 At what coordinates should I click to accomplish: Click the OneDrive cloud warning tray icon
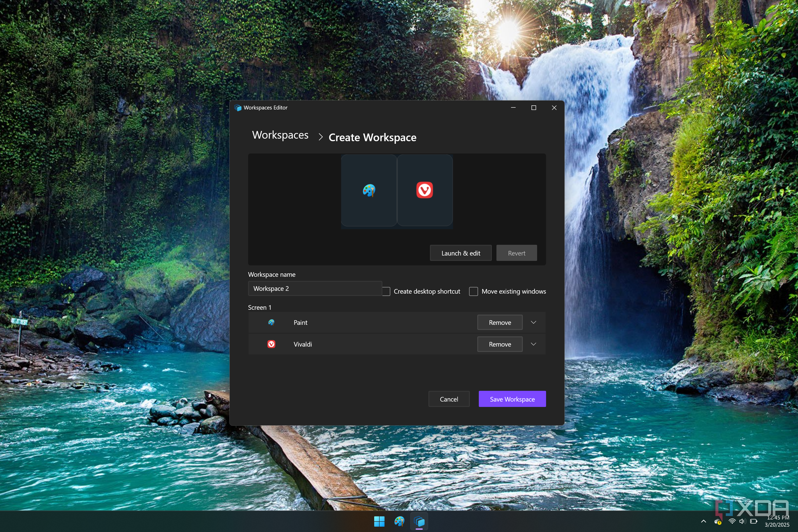click(x=718, y=522)
